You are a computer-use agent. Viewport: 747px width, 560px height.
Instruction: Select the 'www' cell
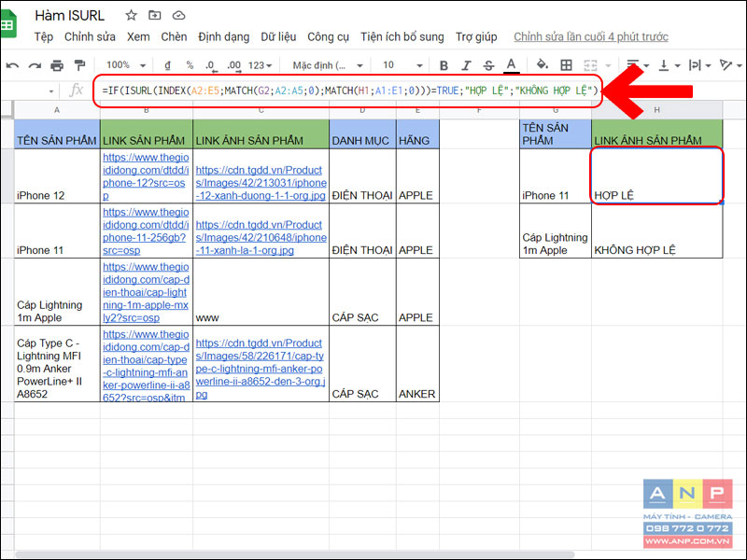tap(261, 292)
